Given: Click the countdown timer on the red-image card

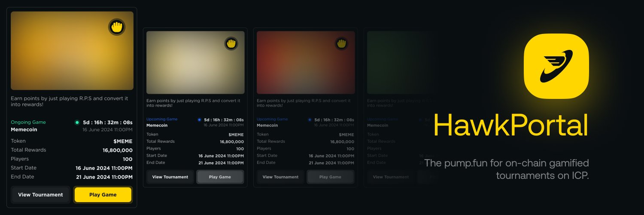Looking at the screenshot, I should [334, 120].
